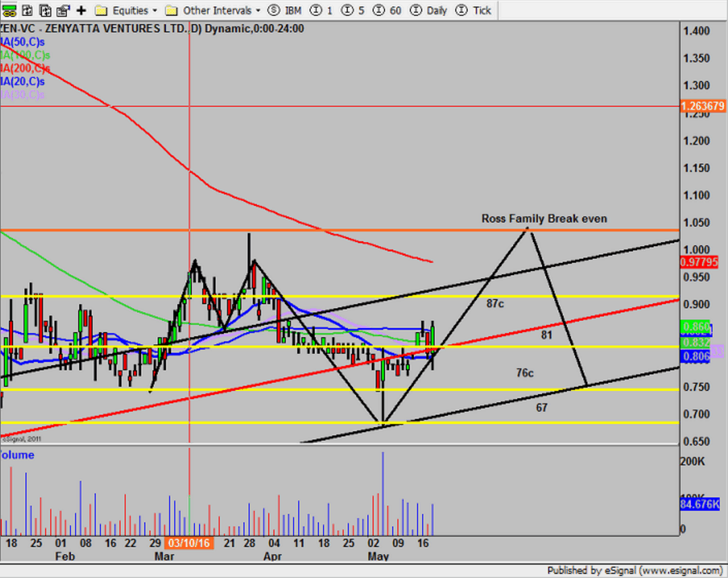
Task: Click the Mar month label on time axis
Action: pos(165,556)
